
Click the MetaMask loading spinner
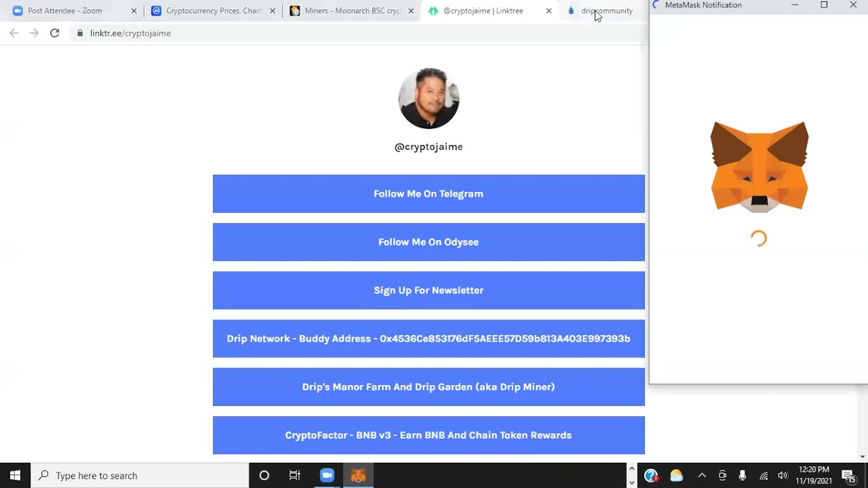point(759,239)
